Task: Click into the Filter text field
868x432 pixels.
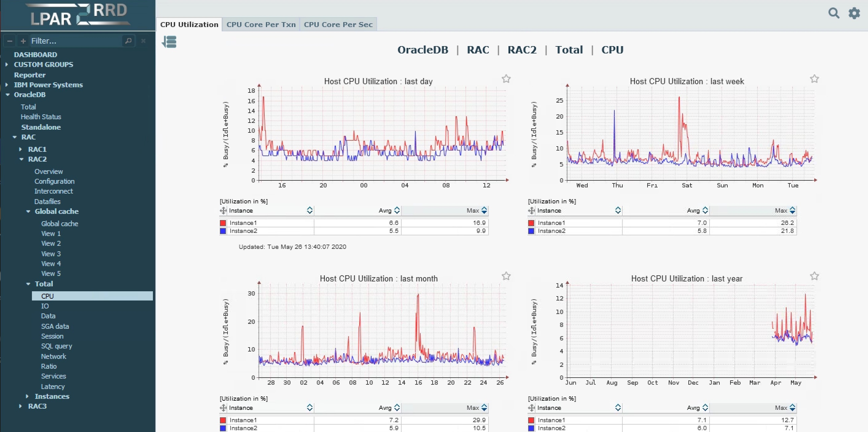Action: coord(76,41)
